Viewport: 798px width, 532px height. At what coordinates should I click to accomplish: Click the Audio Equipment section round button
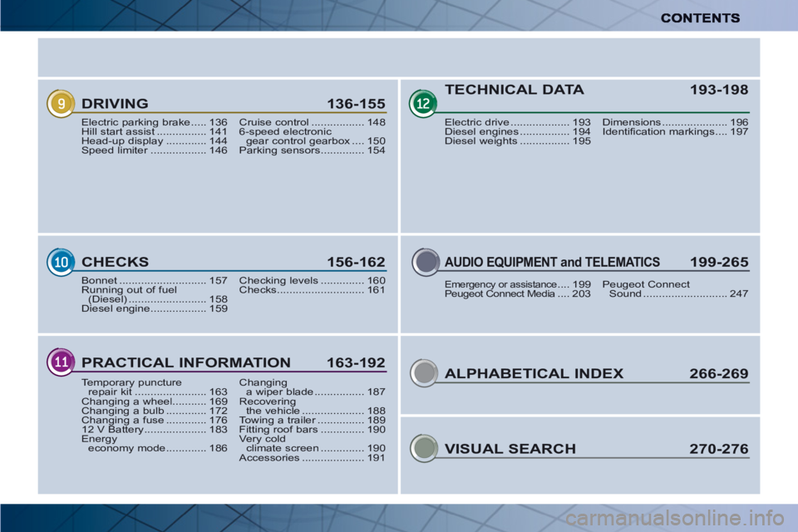pyautogui.click(x=426, y=262)
